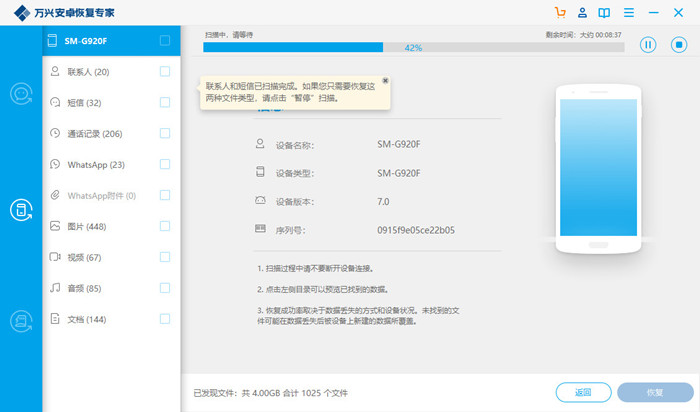Click the 通话记录 clock icon
700x412 pixels.
tap(55, 133)
